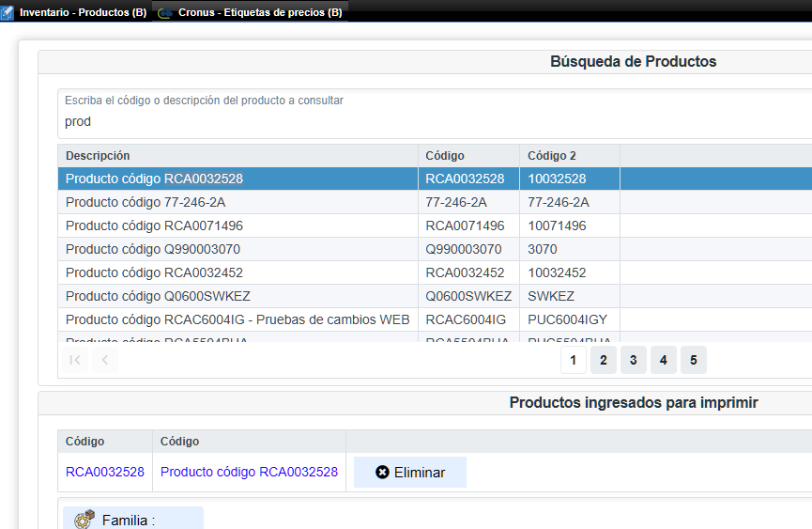Jump to page 5 of results
The image size is (812, 529).
click(693, 360)
